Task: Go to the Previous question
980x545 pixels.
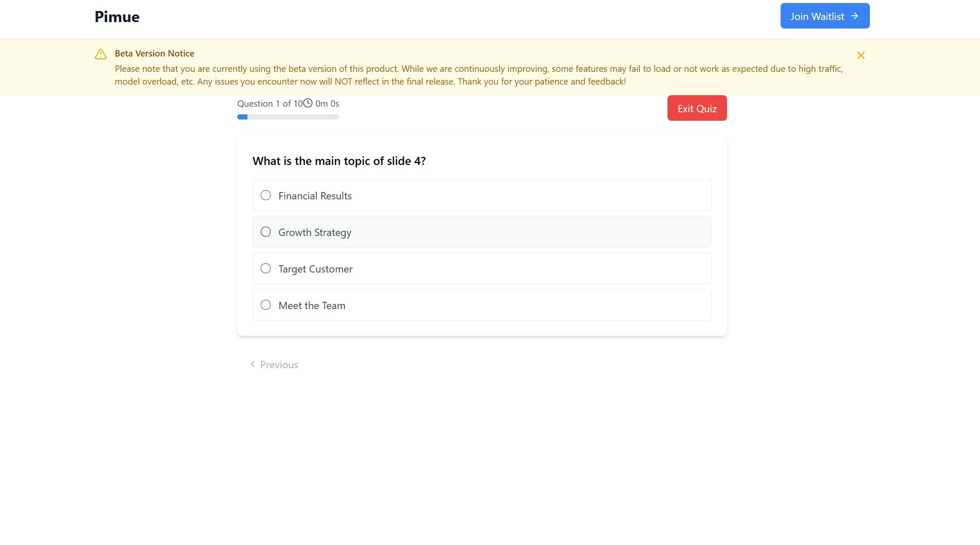Action: point(274,364)
